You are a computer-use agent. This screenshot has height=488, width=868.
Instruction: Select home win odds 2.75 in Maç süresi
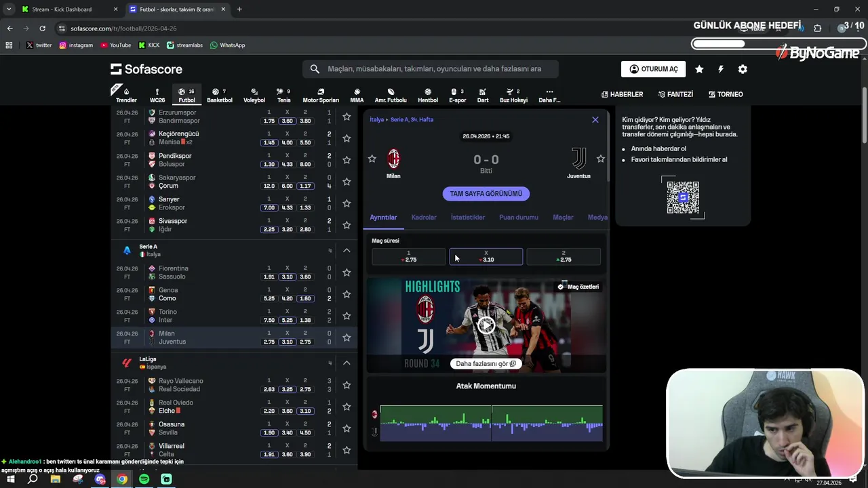pos(408,256)
